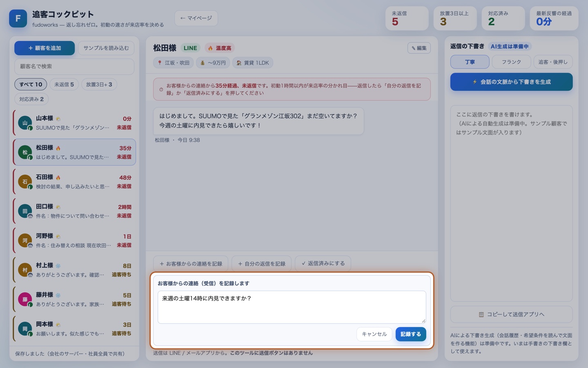Image resolution: width=588 pixels, height=368 pixels.
Task: Click 藤井様's pink avatar icon
Action: pyautogui.click(x=25, y=299)
